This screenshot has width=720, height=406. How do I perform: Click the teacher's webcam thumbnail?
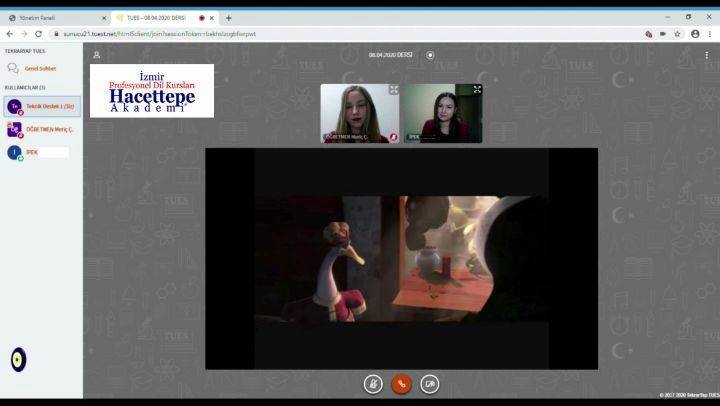[360, 113]
